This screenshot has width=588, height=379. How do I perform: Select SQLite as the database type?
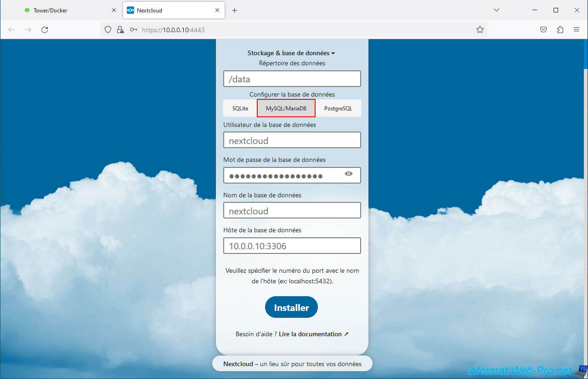(x=240, y=109)
